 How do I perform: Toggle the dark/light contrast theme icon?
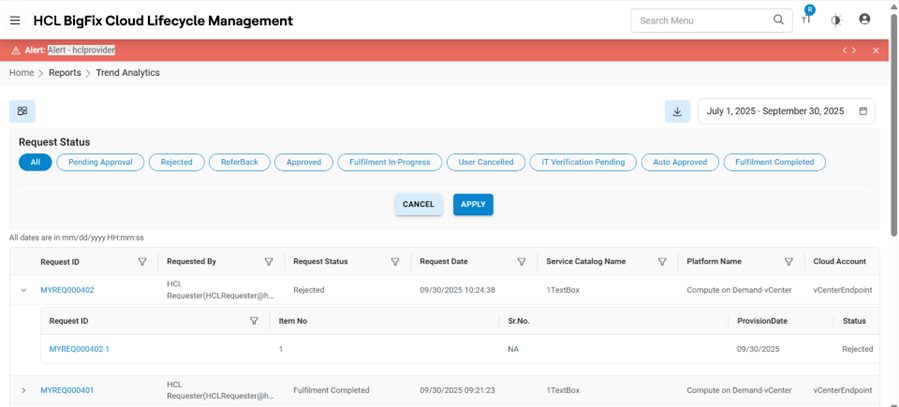tap(836, 21)
